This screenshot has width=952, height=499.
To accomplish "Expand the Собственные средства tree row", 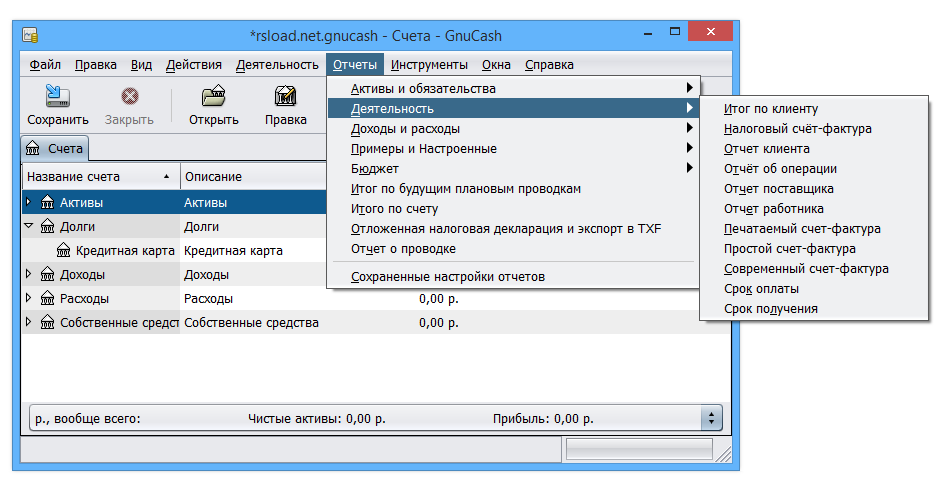I will point(28,322).
